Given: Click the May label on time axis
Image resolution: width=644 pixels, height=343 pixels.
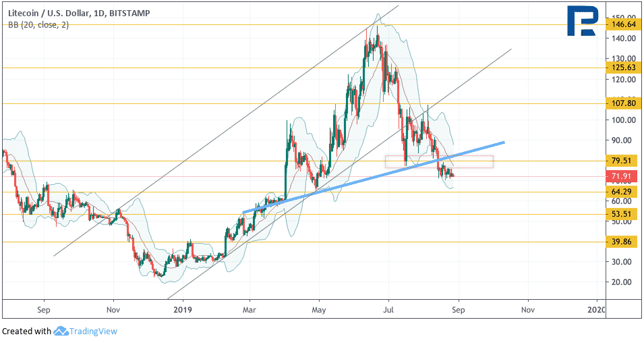Looking at the screenshot, I should [x=319, y=310].
